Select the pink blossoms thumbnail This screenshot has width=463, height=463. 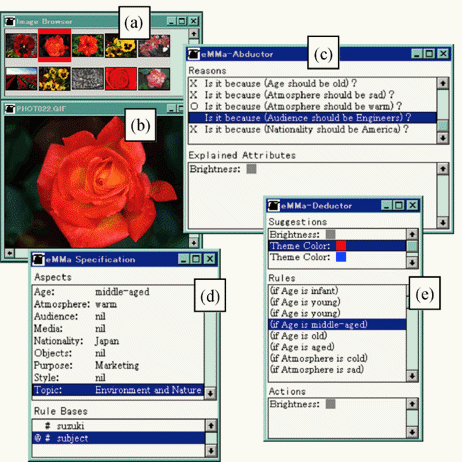tap(154, 46)
